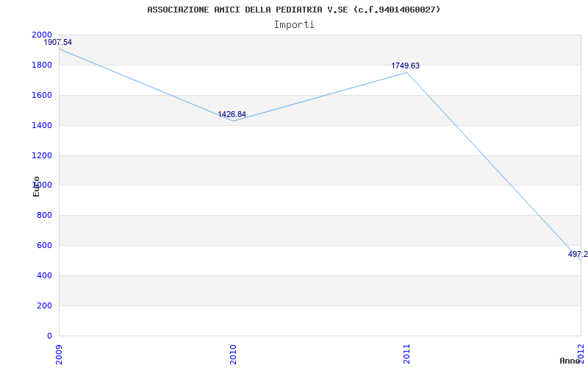Click the 2010 x-axis label
Image resolution: width=588 pixels, height=368 pixels.
[233, 354]
